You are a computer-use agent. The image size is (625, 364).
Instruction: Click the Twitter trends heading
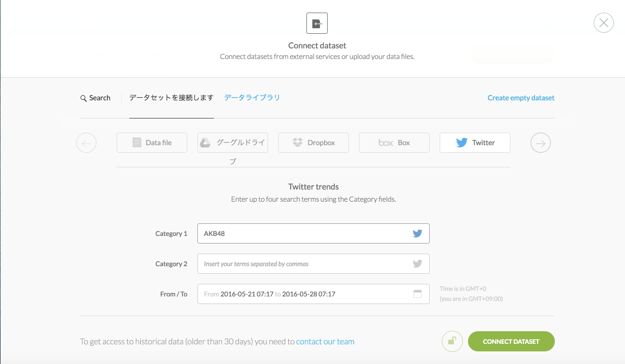pos(314,187)
